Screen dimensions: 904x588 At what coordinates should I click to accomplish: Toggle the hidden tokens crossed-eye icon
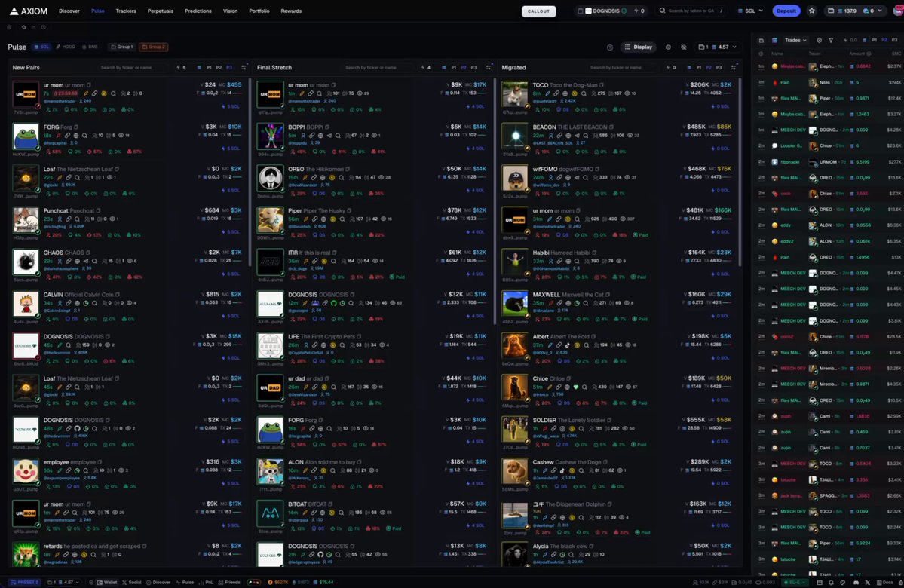point(683,47)
